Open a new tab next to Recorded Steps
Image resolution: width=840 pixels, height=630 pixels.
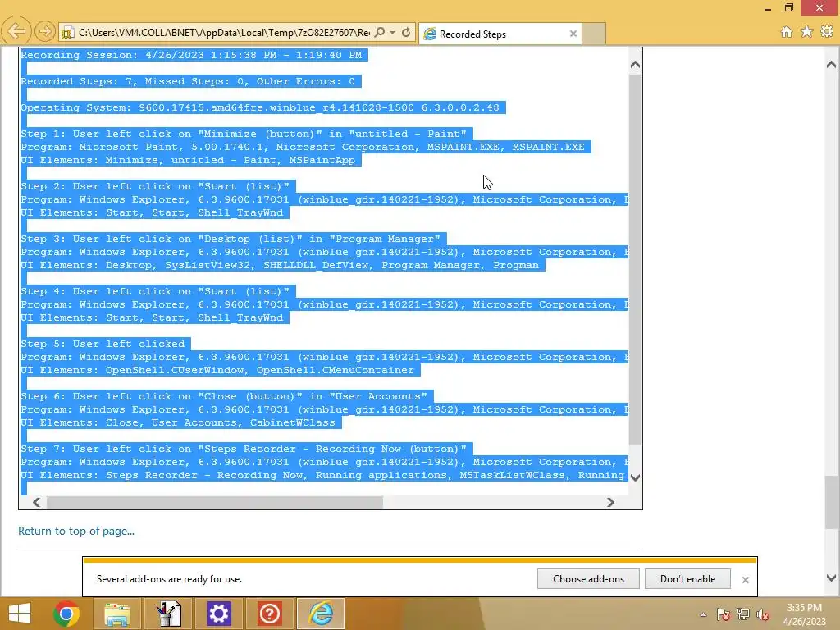594,34
